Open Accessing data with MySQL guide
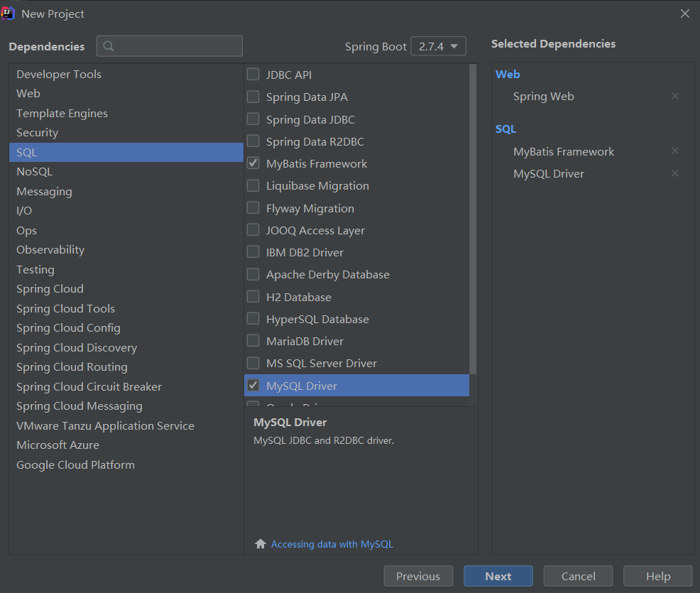700x593 pixels. pos(332,544)
